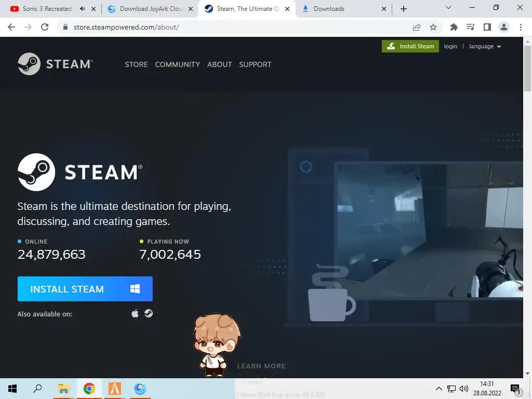The height and width of the screenshot is (399, 532).
Task: Open the STORE menu item
Action: coord(136,64)
